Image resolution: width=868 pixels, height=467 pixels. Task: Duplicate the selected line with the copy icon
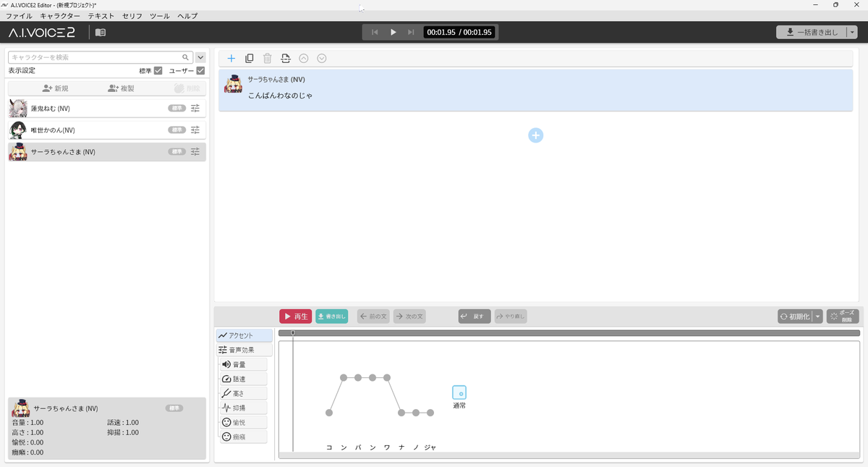pyautogui.click(x=250, y=59)
